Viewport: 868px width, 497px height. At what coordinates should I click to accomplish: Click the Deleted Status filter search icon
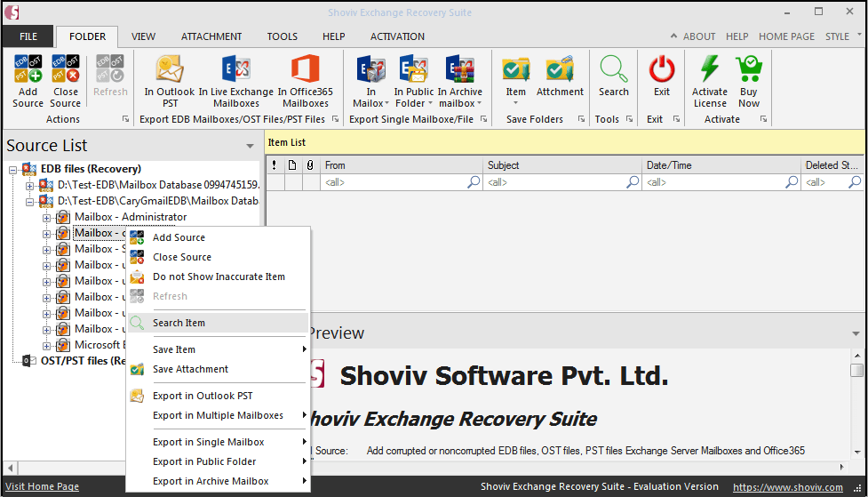tap(855, 181)
